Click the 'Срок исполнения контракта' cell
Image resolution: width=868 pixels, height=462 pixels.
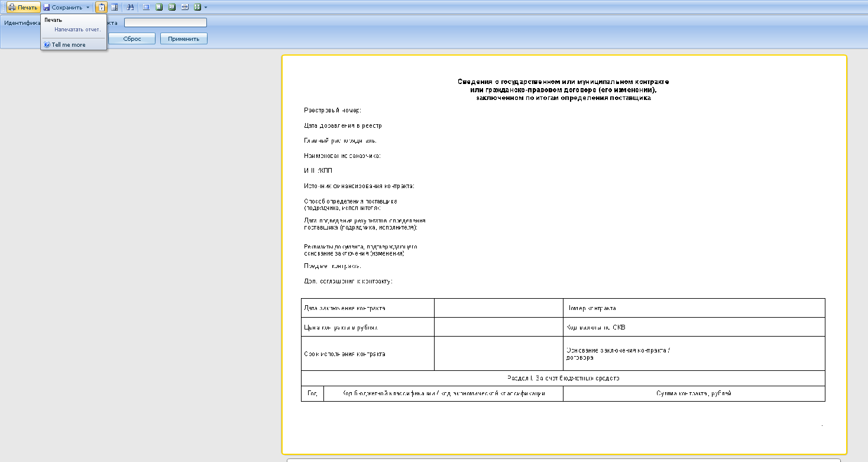368,354
